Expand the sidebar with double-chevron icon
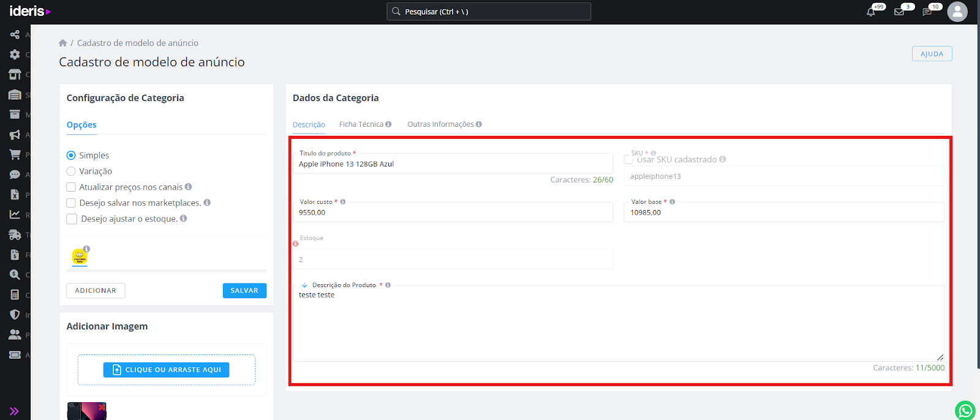This screenshot has width=980, height=420. click(x=14, y=411)
